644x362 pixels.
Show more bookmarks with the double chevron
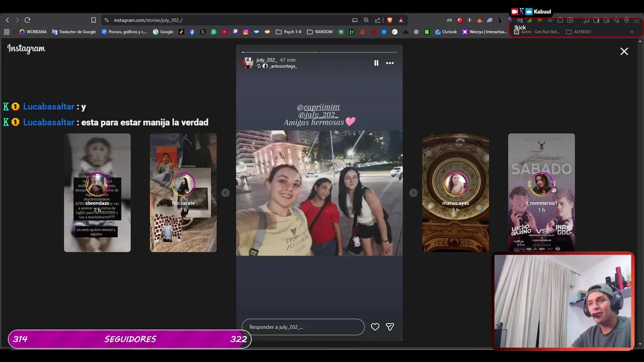[632, 32]
